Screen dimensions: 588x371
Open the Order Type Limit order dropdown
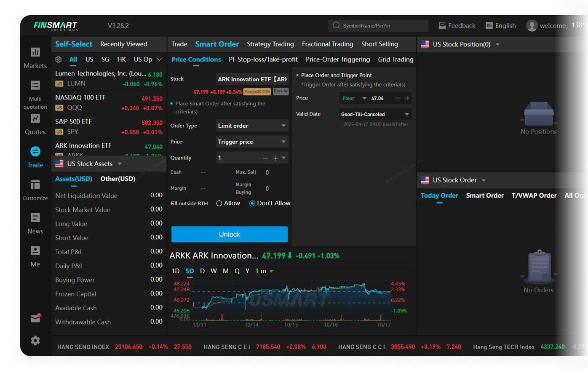(x=252, y=126)
